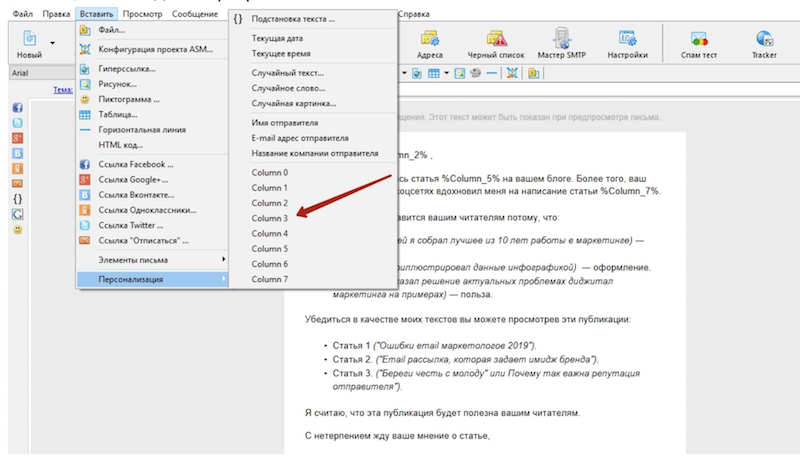Click the Odnoklassniki icon in left sidebar
This screenshot has height=458, width=800.
(x=17, y=168)
